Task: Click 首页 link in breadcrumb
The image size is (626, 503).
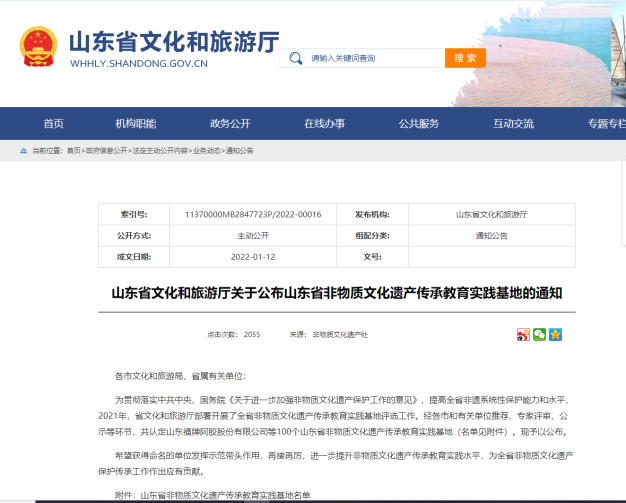Action: pos(73,151)
